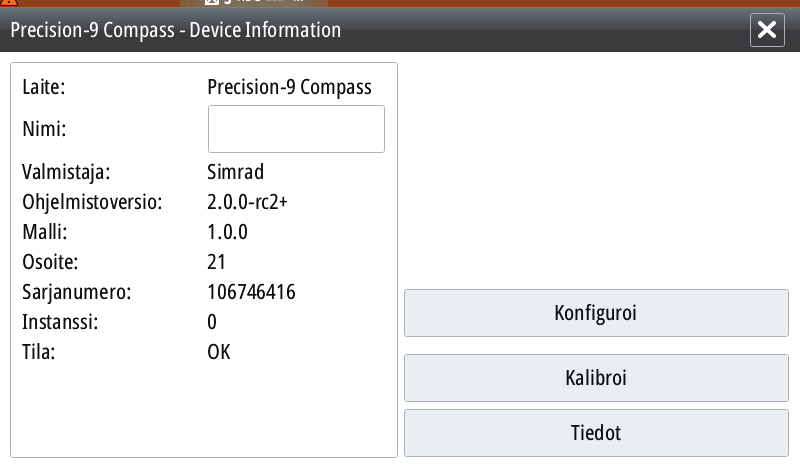Click the Nimi name input field

(x=296, y=129)
